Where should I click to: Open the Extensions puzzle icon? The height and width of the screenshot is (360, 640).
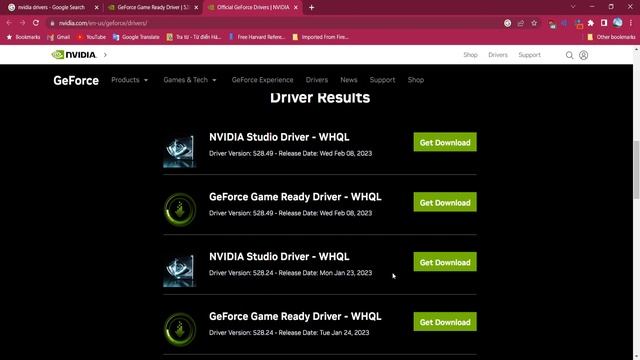[x=591, y=23]
